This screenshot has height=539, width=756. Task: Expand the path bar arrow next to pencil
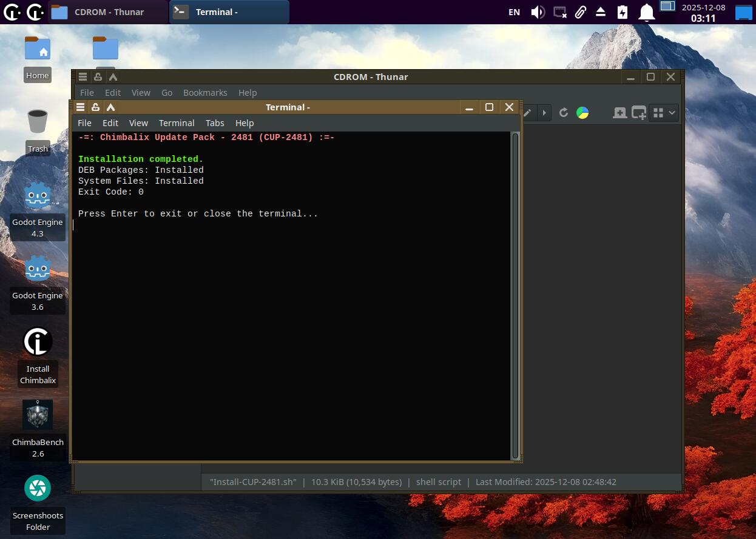pyautogui.click(x=544, y=113)
